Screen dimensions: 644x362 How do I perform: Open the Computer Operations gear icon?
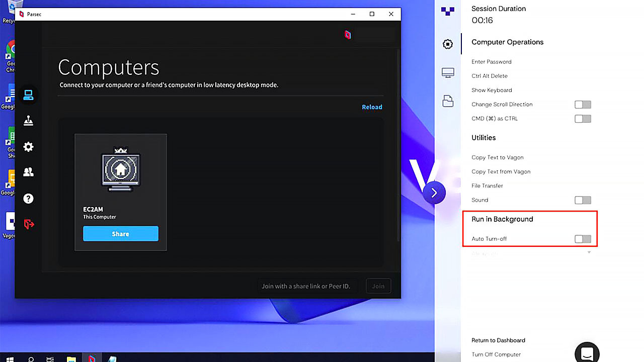pos(447,44)
